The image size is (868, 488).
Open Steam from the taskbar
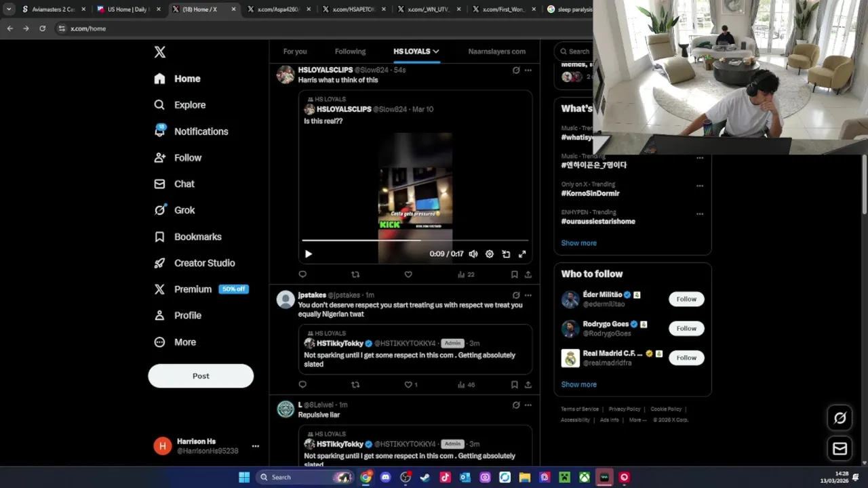click(x=425, y=477)
